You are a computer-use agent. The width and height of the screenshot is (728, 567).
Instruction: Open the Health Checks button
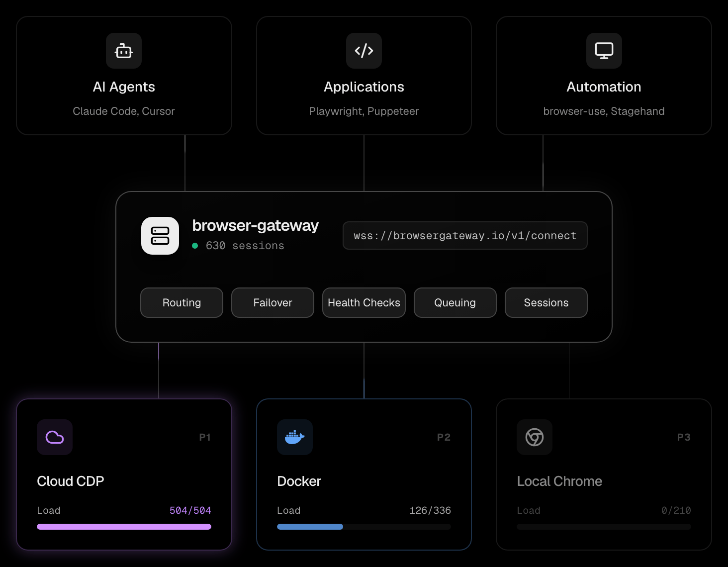[x=364, y=302]
